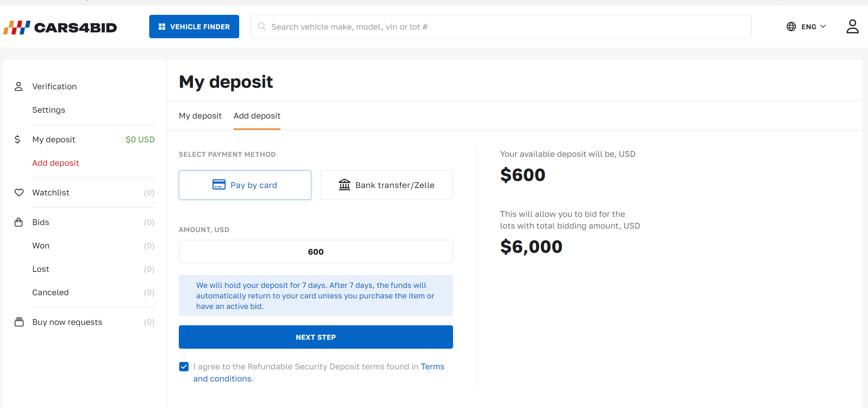Select Bank transfer/Zelle payment method

(387, 185)
